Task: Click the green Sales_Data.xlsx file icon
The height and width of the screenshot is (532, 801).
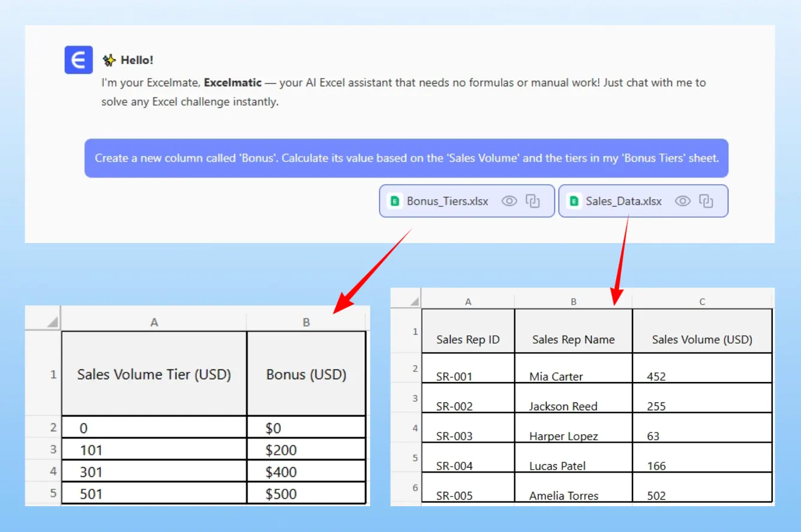Action: tap(574, 201)
